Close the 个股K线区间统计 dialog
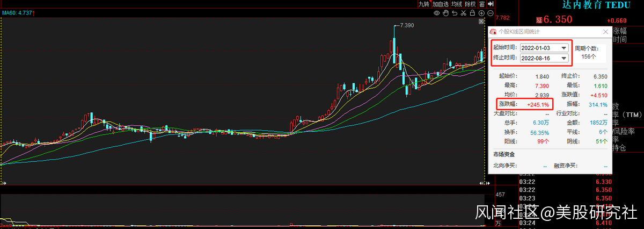Viewport: 644px width, 229px height. 606,32
